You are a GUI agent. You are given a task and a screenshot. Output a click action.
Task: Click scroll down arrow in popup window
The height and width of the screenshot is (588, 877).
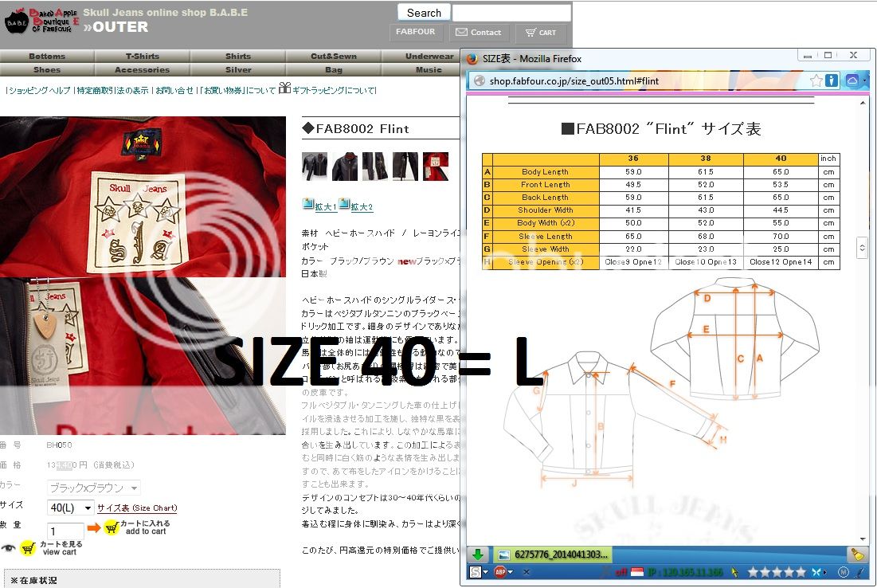pyautogui.click(x=863, y=539)
